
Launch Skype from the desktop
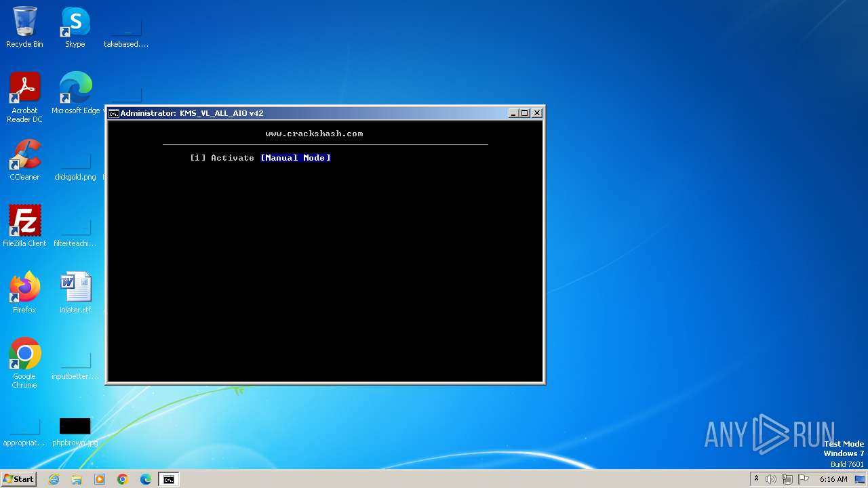75,27
